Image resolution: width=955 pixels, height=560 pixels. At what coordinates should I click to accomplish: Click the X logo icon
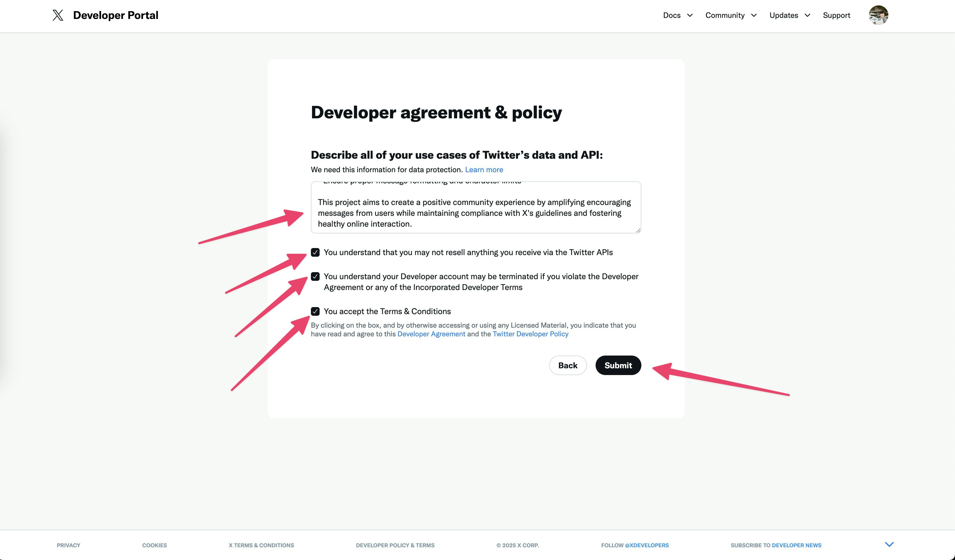click(58, 15)
